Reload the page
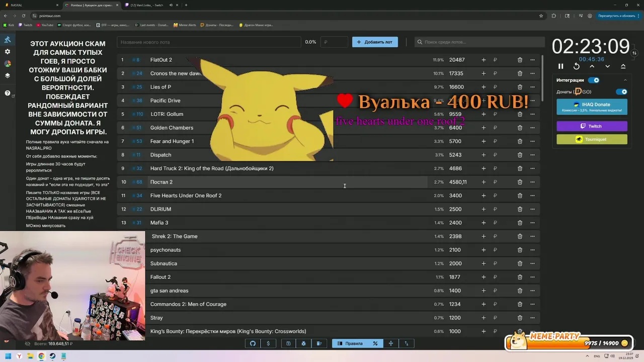 tap(24, 16)
